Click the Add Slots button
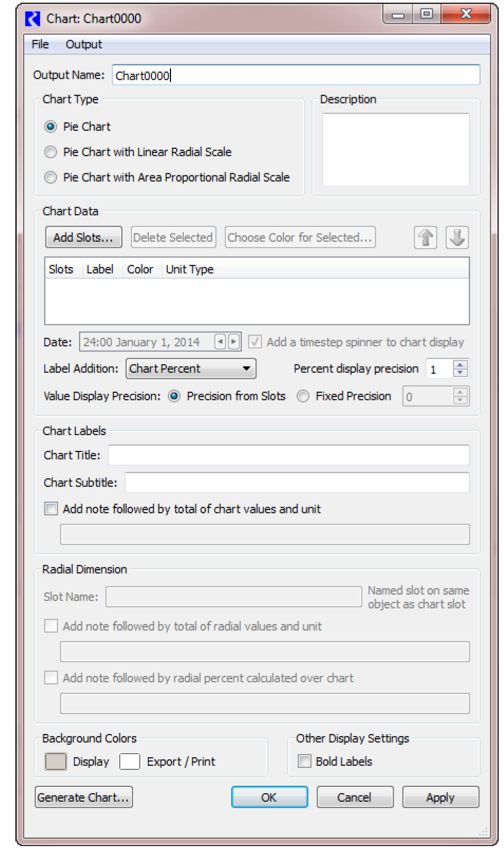 coord(83,238)
